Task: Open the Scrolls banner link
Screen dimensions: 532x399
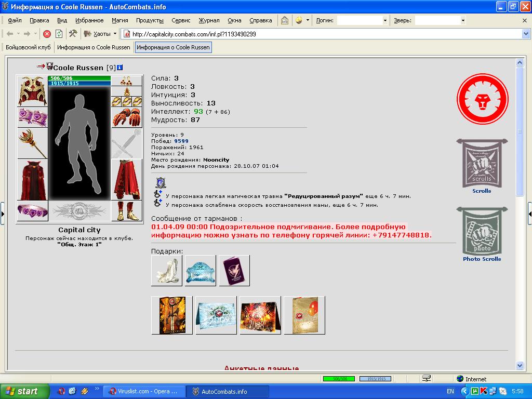Action: 482,166
